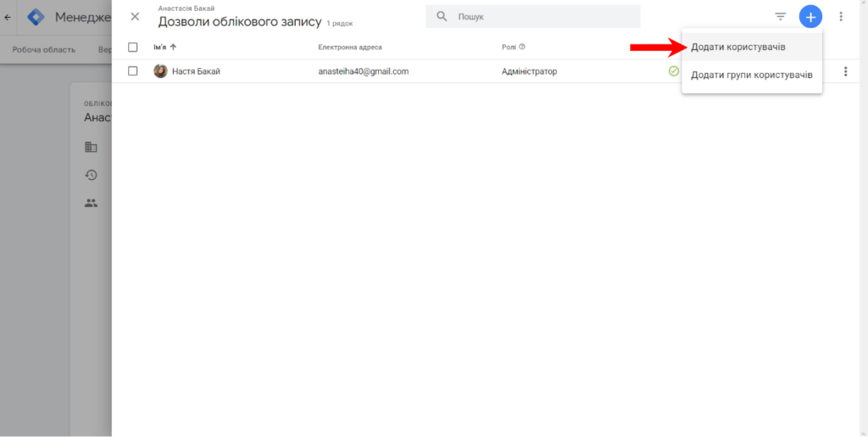Open the activity history icon in sidebar
868x437 pixels.
tap(91, 175)
